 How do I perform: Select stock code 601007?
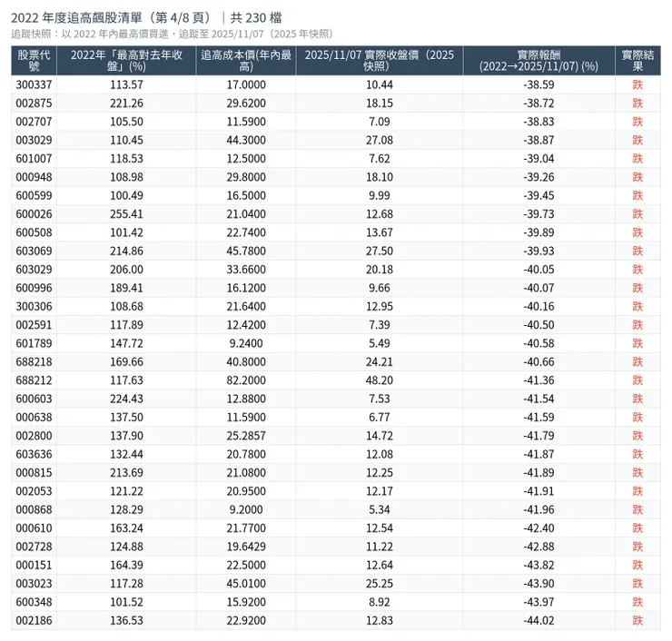[x=34, y=159]
